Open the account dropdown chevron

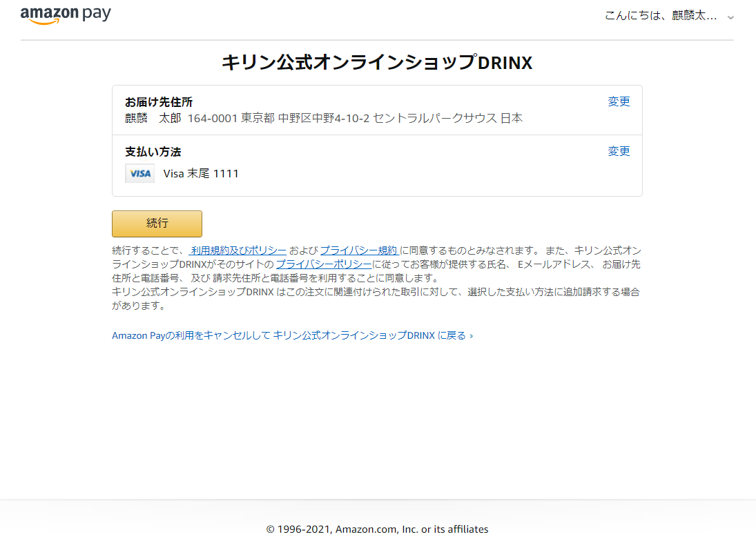[x=730, y=17]
